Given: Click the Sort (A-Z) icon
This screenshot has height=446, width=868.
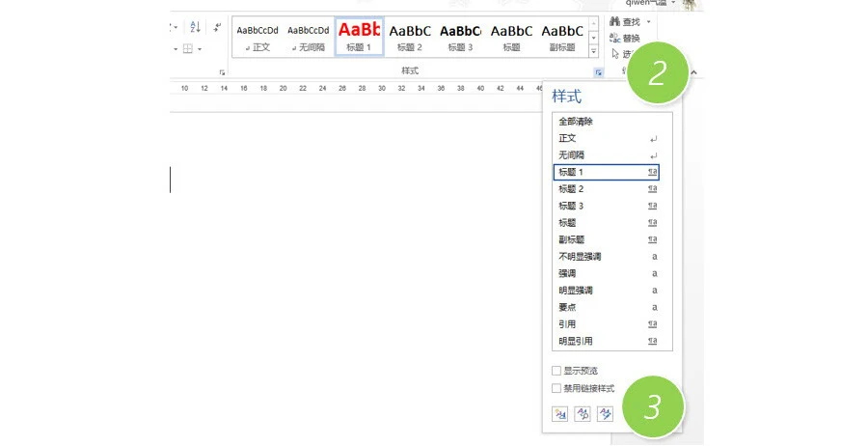Looking at the screenshot, I should click(x=195, y=28).
